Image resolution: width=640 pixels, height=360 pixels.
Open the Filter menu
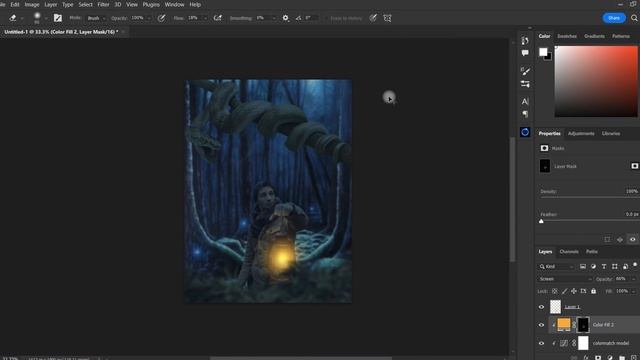[103, 4]
